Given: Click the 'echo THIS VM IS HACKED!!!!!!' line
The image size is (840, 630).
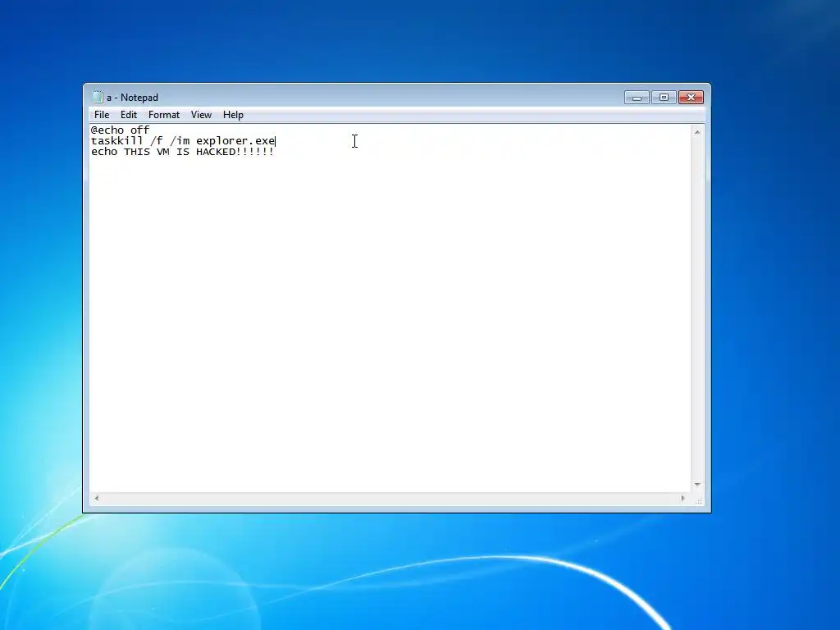Looking at the screenshot, I should (182, 152).
